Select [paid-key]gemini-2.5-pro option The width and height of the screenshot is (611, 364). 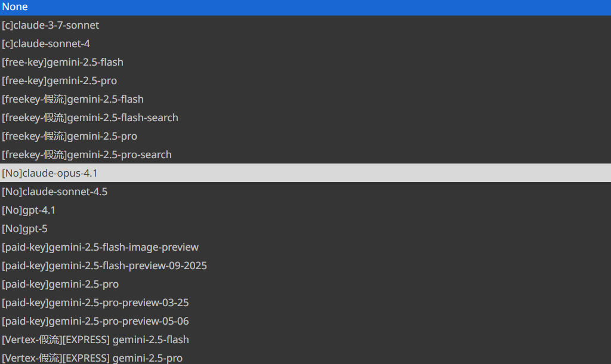[x=305, y=284]
